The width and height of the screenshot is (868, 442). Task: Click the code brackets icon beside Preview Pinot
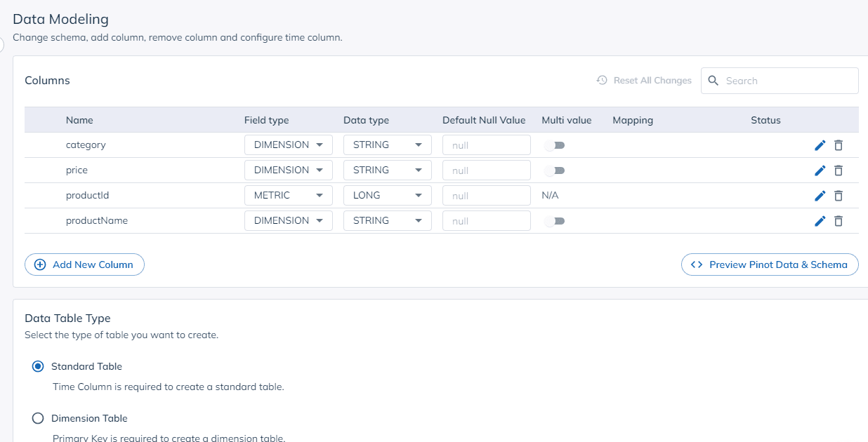pos(696,264)
